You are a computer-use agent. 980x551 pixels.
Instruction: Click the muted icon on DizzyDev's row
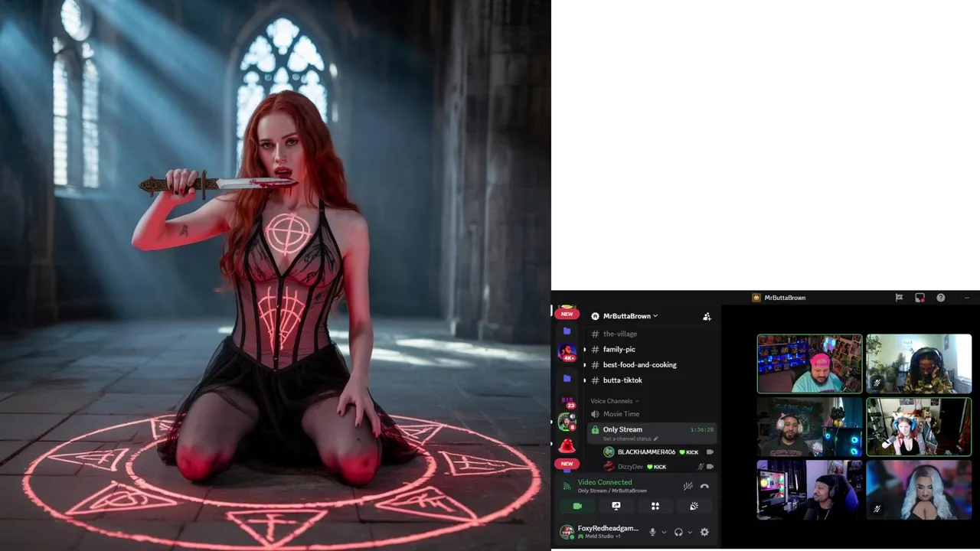tap(700, 467)
